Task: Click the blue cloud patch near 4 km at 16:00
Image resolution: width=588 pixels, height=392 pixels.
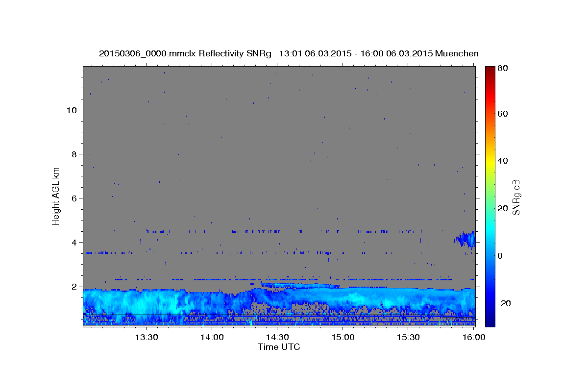Action: coord(465,240)
